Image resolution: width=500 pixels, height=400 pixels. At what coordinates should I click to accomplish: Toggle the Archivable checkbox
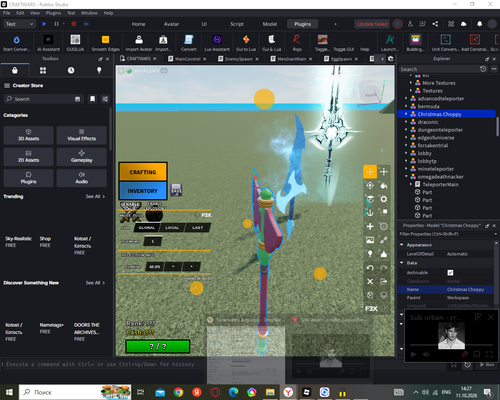450,273
